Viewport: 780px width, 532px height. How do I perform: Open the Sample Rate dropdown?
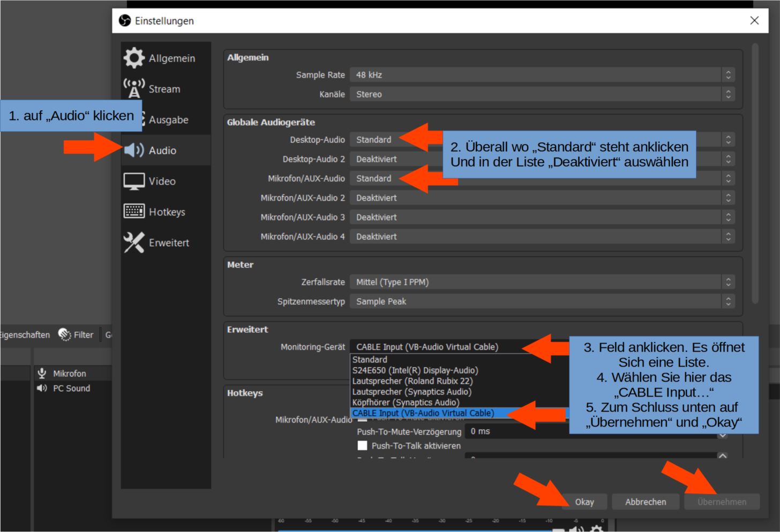542,75
